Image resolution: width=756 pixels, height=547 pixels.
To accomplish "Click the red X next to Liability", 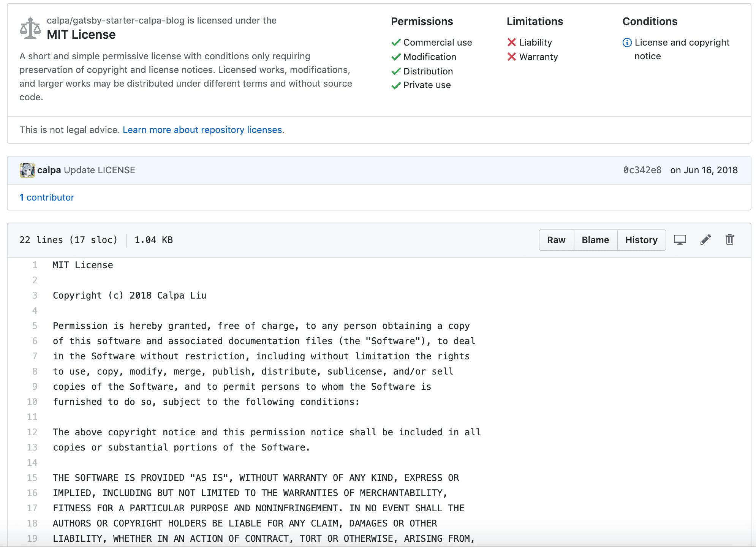I will pos(511,42).
